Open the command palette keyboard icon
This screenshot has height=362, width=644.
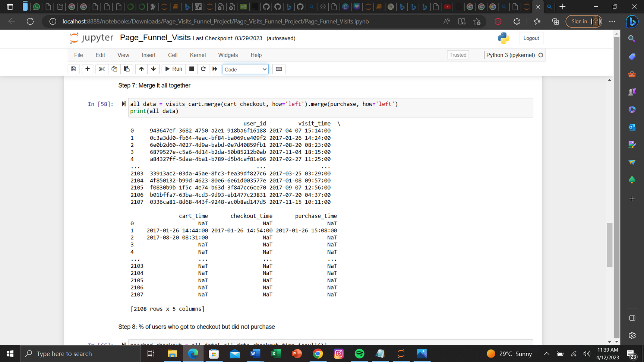(279, 69)
